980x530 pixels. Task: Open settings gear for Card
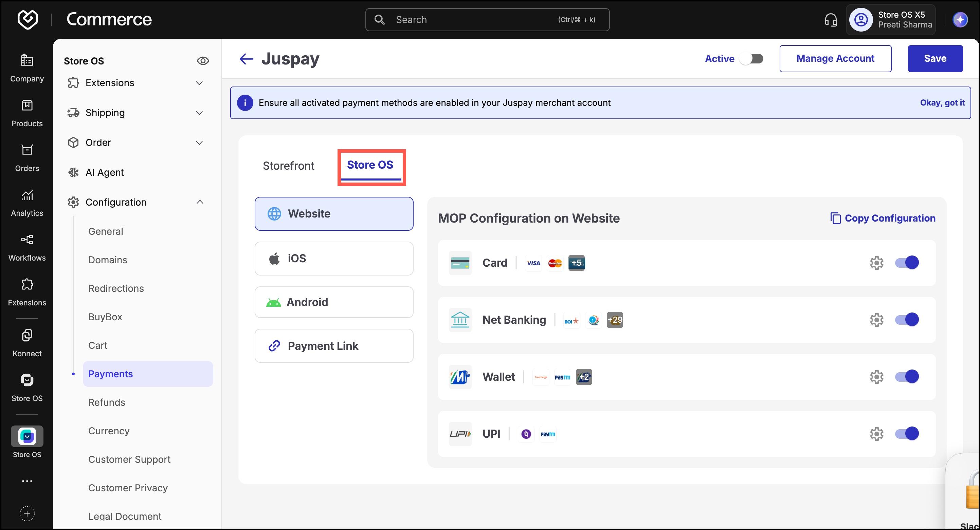coord(876,263)
